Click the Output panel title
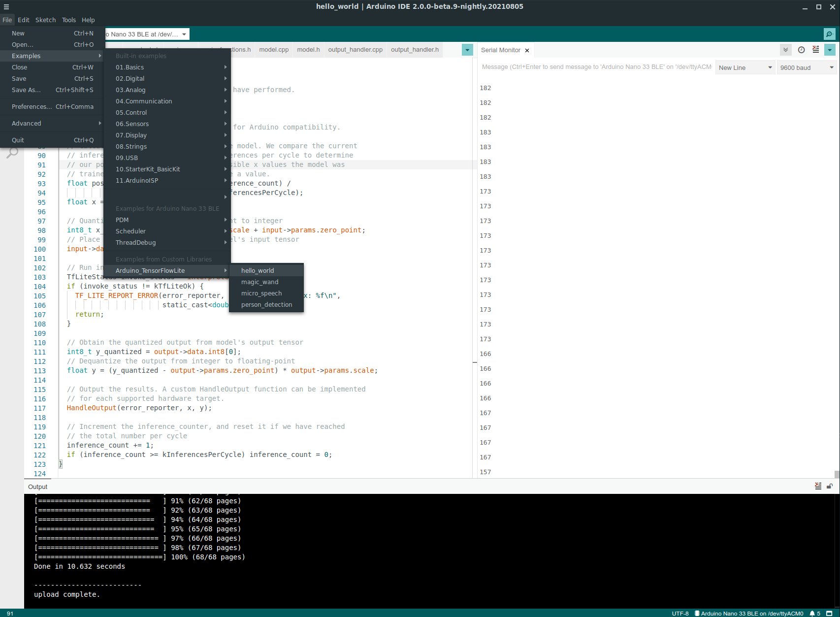This screenshot has height=617, width=840. [38, 487]
